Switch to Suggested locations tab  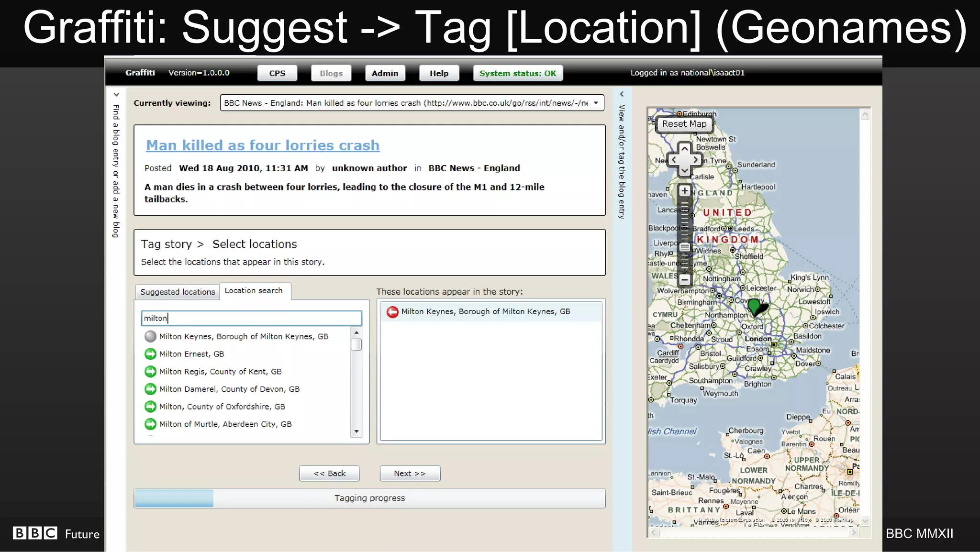pos(178,292)
